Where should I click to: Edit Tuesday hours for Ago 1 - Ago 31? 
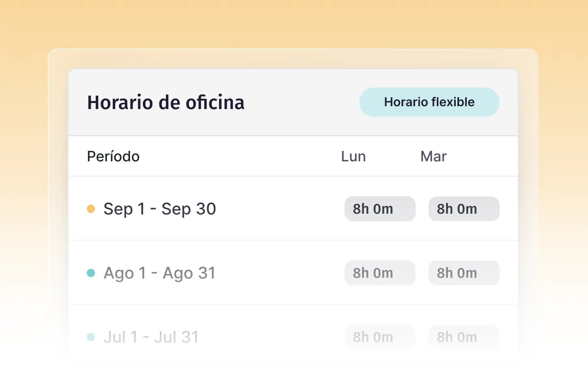(x=464, y=273)
